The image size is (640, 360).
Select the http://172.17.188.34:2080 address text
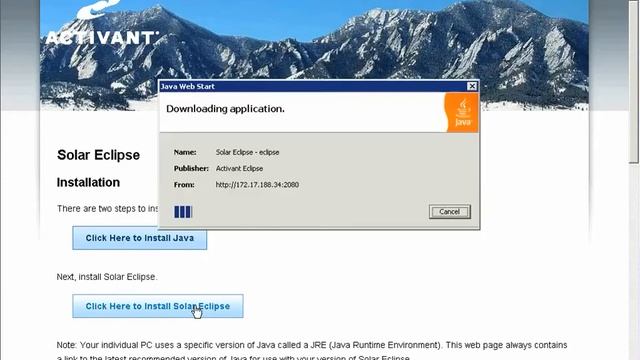pos(257,185)
